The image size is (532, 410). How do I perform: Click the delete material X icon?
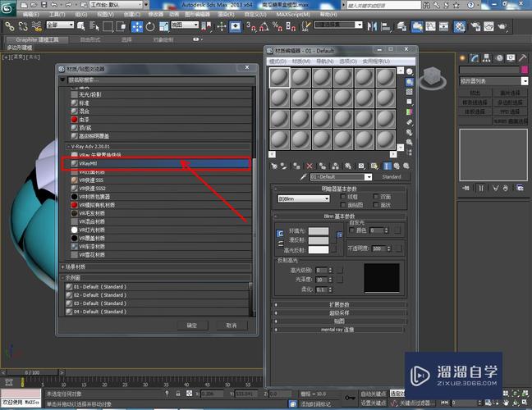(310, 166)
